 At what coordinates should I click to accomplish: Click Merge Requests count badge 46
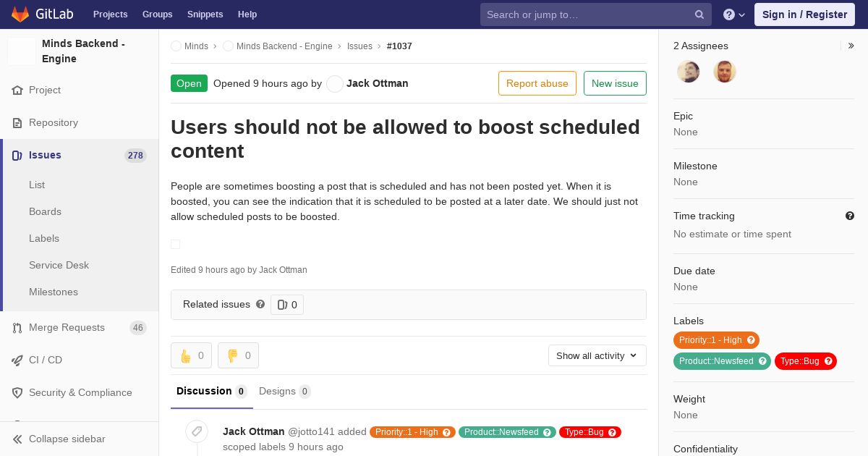[138, 328]
